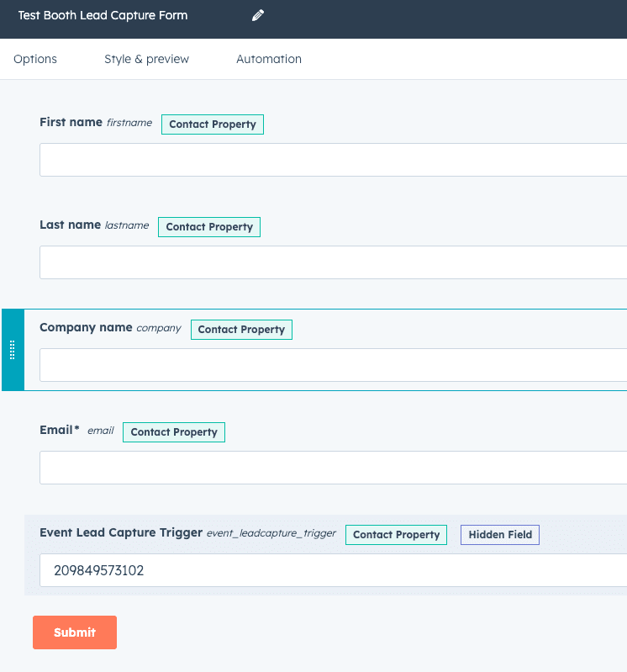
Task: Click the italic firstname property name
Action: (x=129, y=123)
